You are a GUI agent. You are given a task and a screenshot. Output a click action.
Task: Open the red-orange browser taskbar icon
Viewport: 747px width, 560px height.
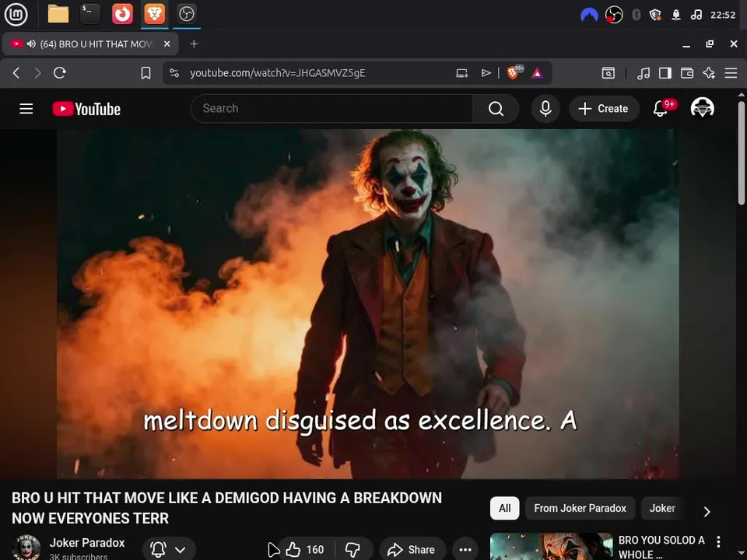(122, 14)
